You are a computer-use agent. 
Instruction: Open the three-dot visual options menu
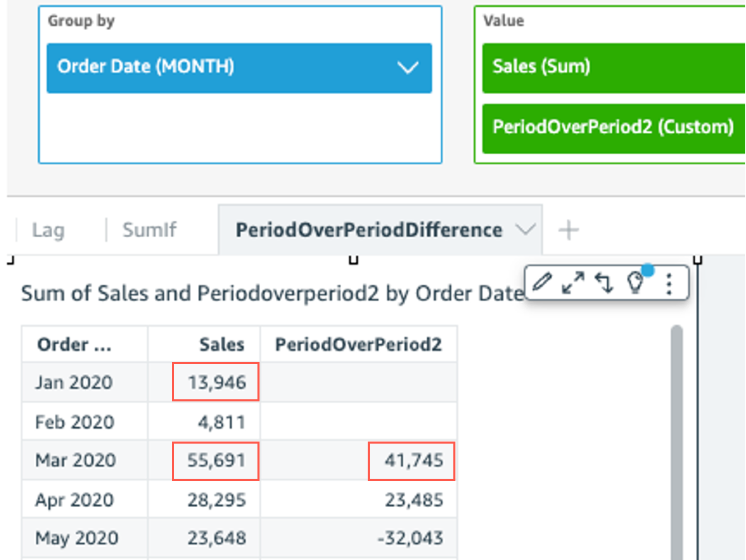(x=669, y=284)
